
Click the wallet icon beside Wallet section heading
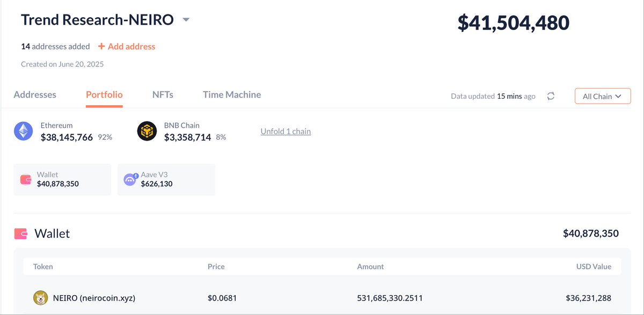point(21,234)
